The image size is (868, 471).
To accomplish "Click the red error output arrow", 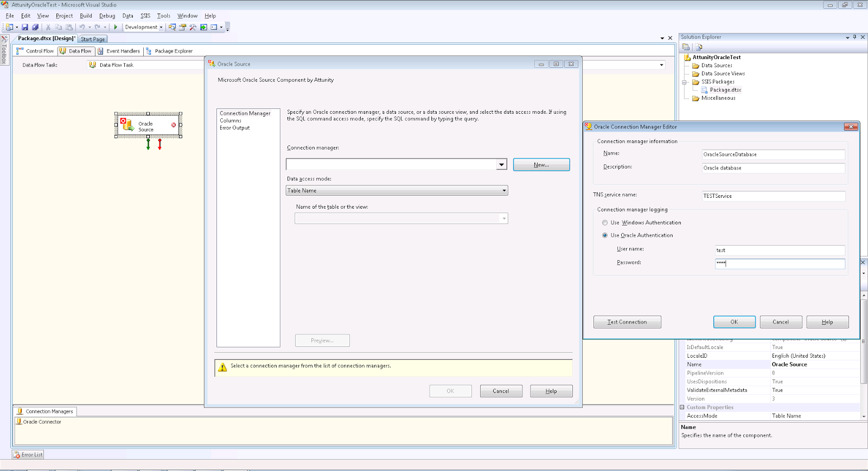I will [x=159, y=144].
